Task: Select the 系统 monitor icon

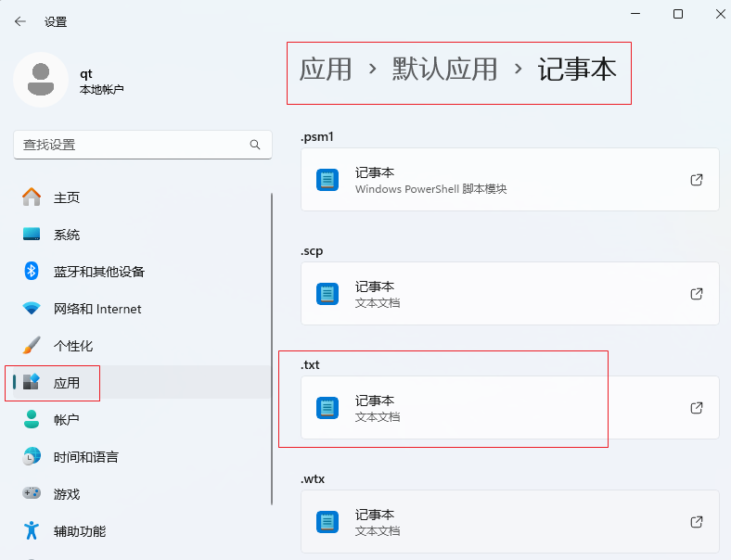Action: tap(32, 234)
